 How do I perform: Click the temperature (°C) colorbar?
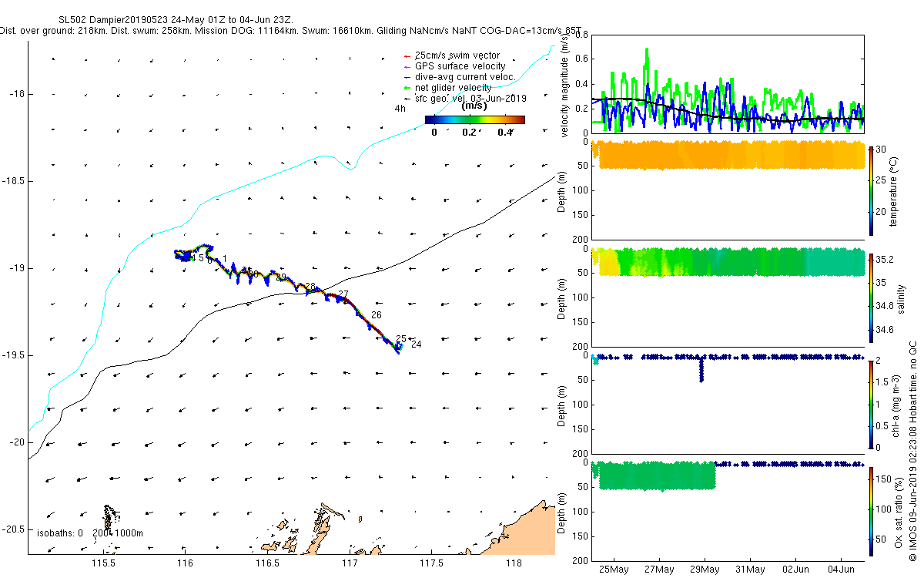click(x=870, y=190)
